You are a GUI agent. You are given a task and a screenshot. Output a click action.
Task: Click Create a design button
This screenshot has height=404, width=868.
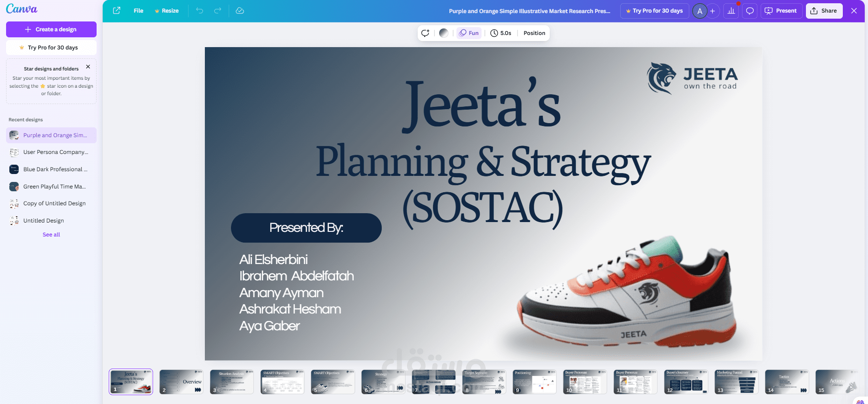point(51,29)
